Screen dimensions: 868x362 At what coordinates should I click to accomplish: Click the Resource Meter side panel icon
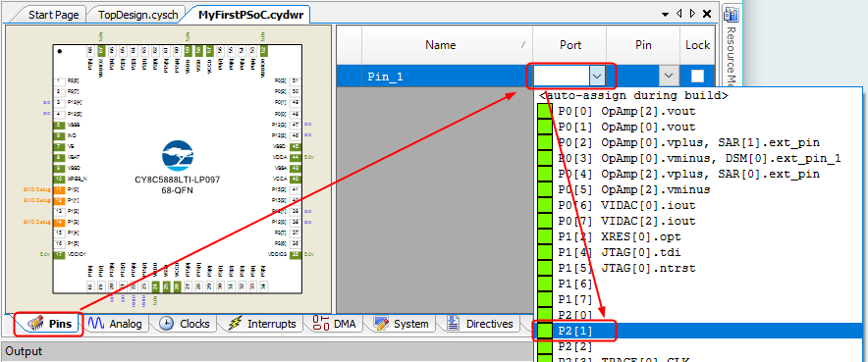click(732, 15)
